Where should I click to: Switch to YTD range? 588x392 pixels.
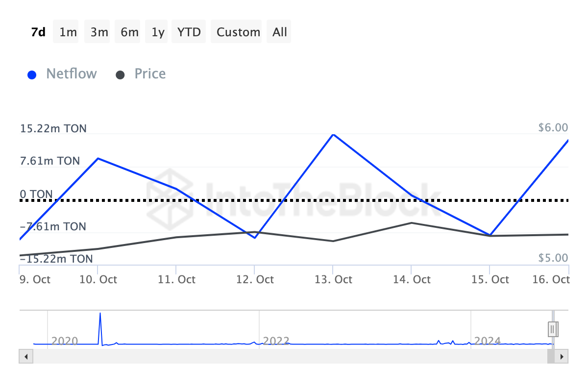click(189, 32)
